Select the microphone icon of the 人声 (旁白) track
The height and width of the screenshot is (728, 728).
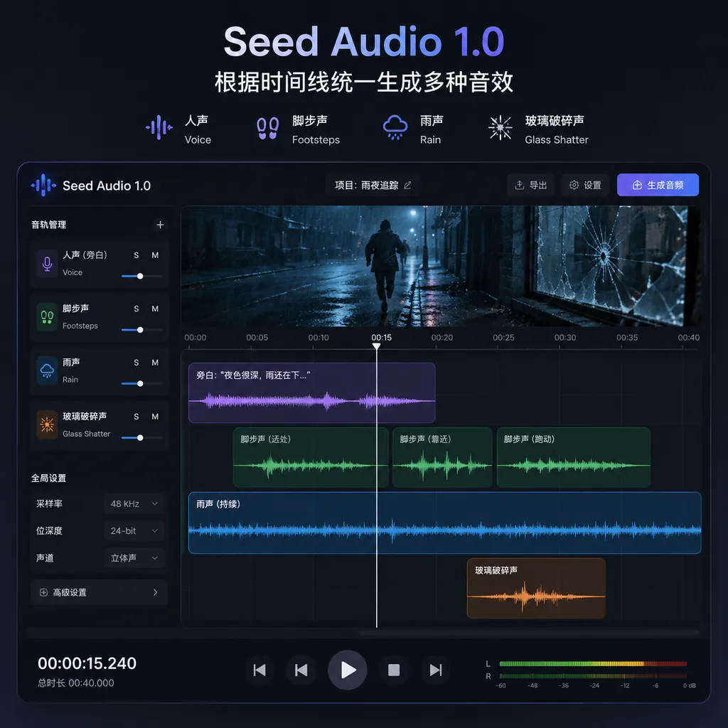(47, 263)
